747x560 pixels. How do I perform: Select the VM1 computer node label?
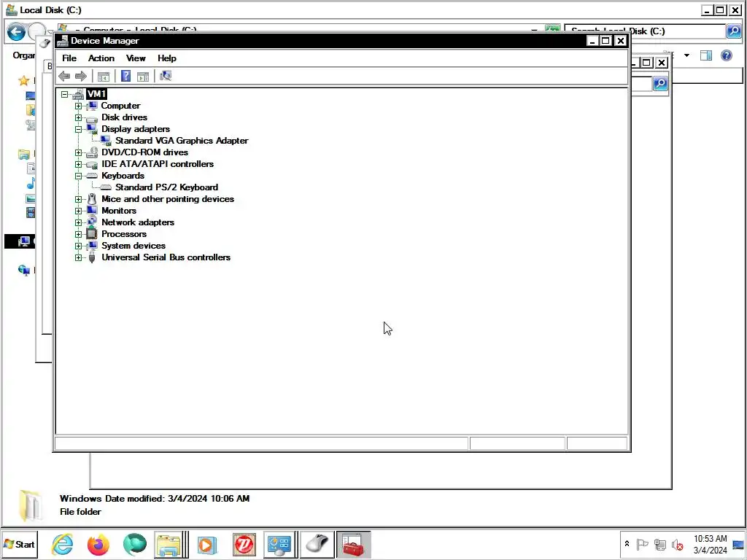click(96, 94)
